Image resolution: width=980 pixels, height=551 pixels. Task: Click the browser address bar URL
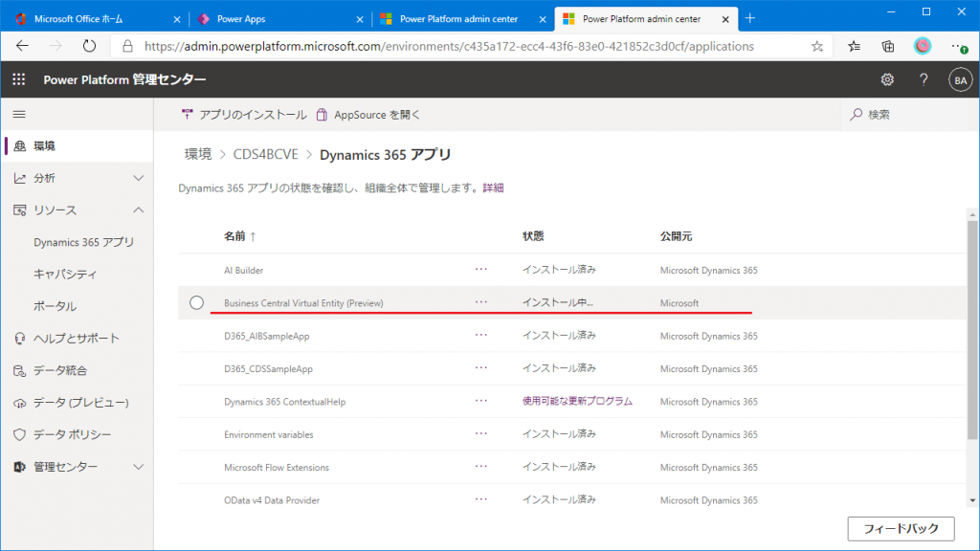(x=449, y=46)
